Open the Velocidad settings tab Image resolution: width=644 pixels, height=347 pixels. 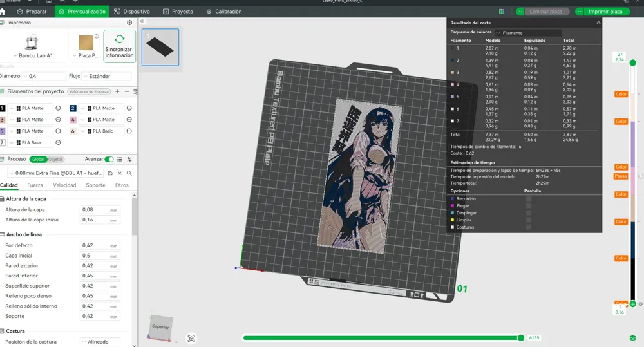(64, 185)
